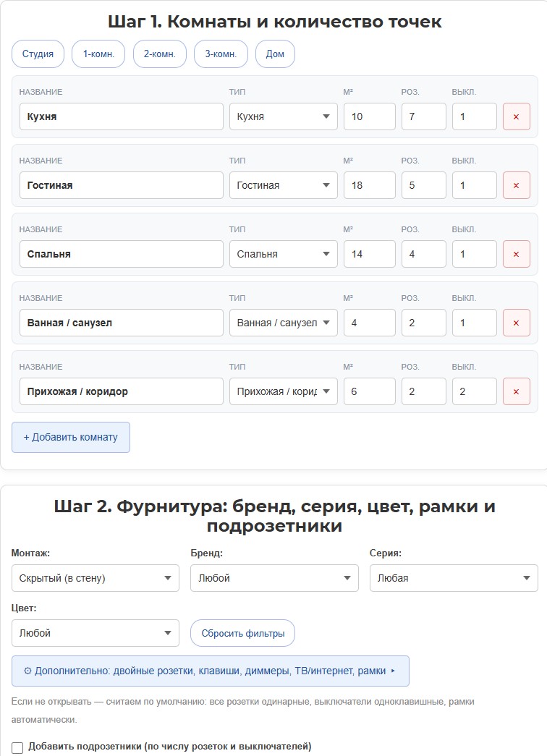
Task: Tick the Добавить подрозетники checkbox
Action: pos(17,747)
